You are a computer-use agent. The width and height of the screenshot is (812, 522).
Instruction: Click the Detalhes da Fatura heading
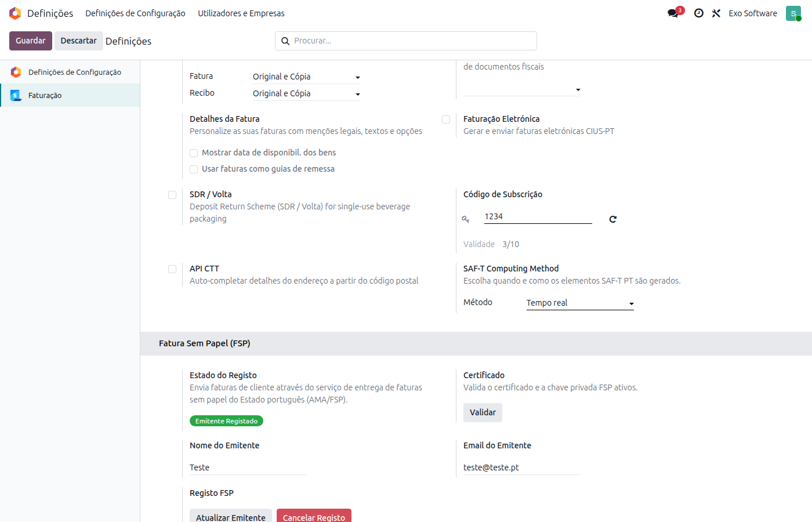point(224,119)
